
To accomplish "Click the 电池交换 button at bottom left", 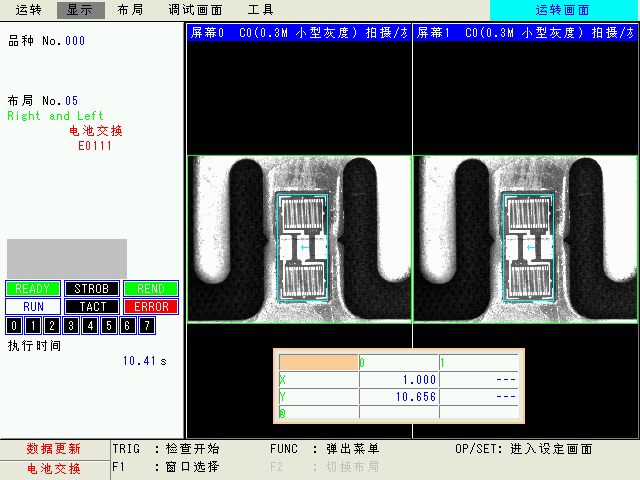I will click(x=54, y=469).
